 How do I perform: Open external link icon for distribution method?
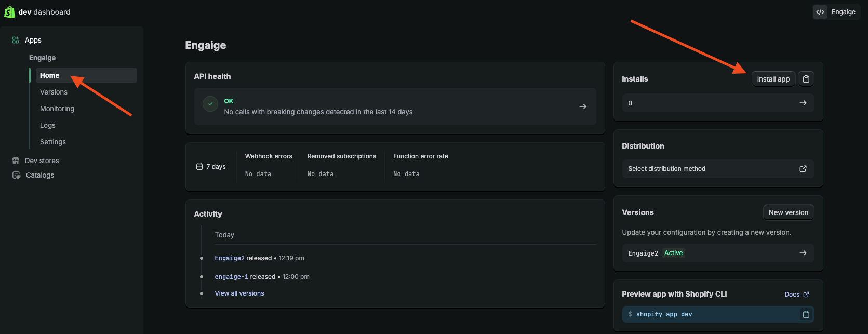point(803,169)
